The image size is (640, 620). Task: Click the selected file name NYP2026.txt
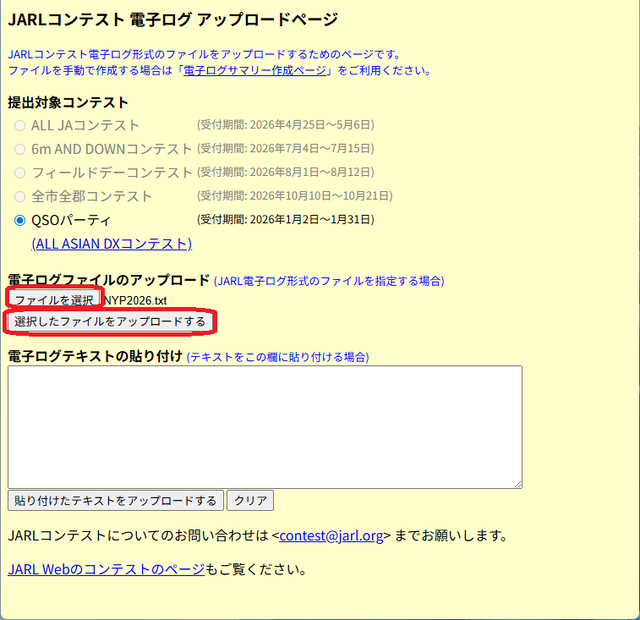[x=136, y=301]
